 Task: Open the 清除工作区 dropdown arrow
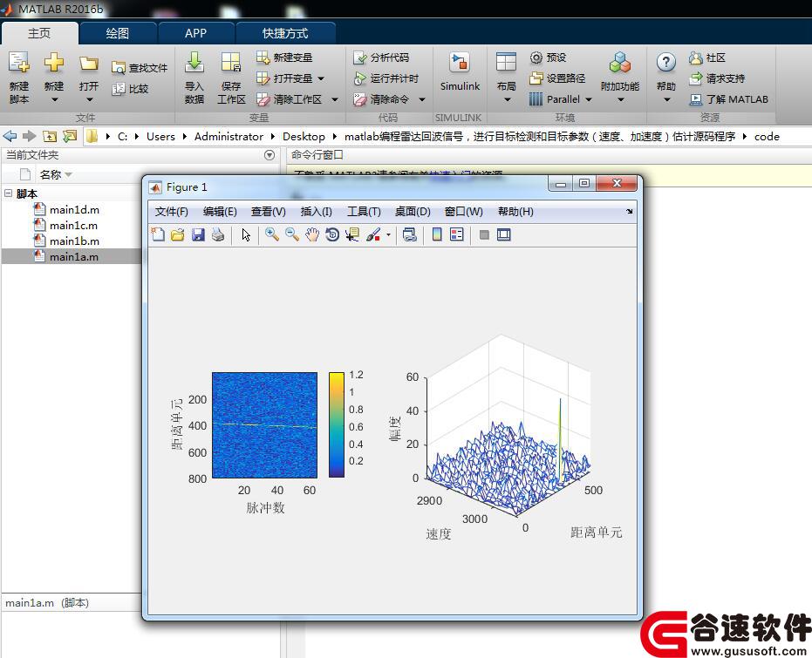click(x=335, y=99)
